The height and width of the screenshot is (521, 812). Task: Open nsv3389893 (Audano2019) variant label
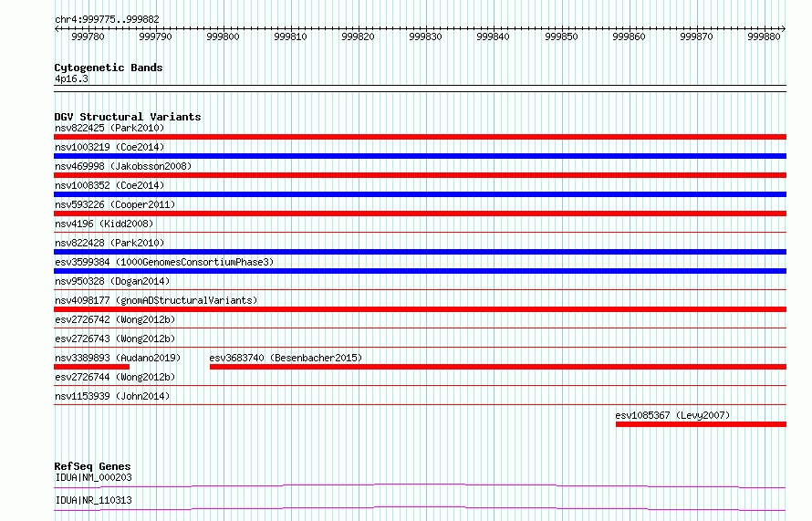tap(118, 358)
